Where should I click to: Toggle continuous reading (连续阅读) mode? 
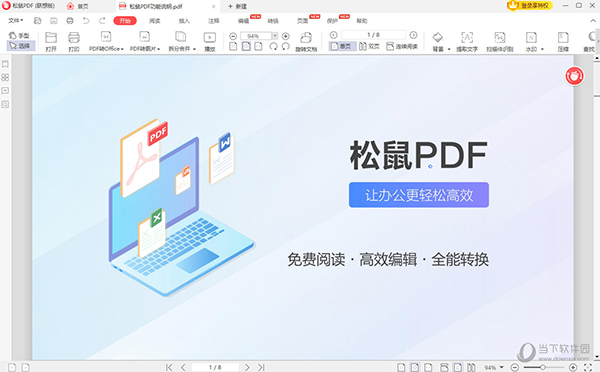(402, 46)
